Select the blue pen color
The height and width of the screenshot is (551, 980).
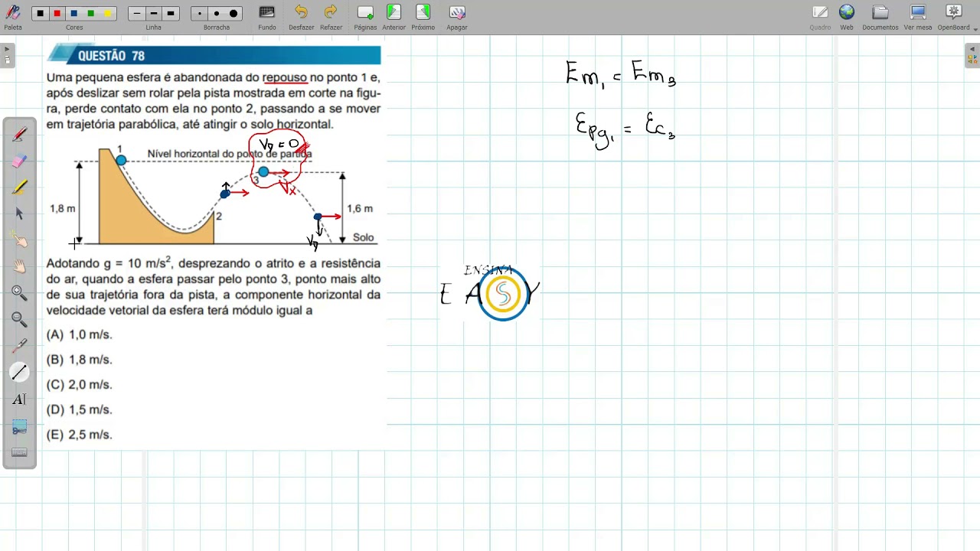click(x=74, y=14)
